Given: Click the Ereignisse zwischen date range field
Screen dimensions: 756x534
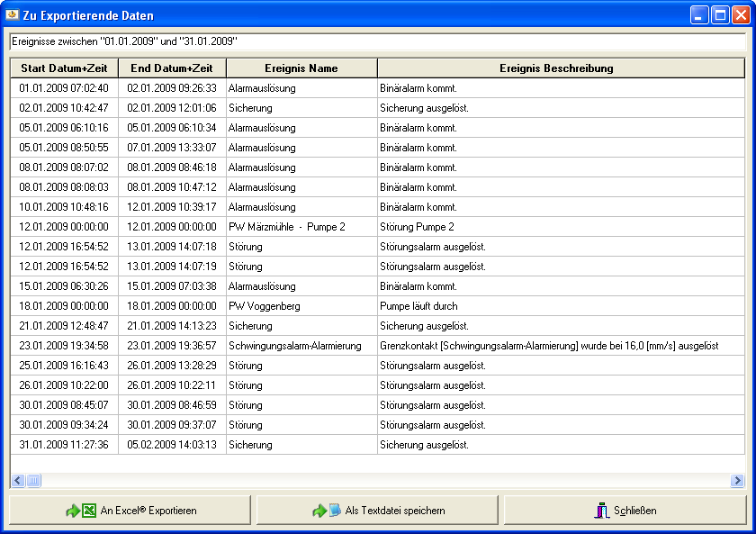Looking at the screenshot, I should (377, 41).
